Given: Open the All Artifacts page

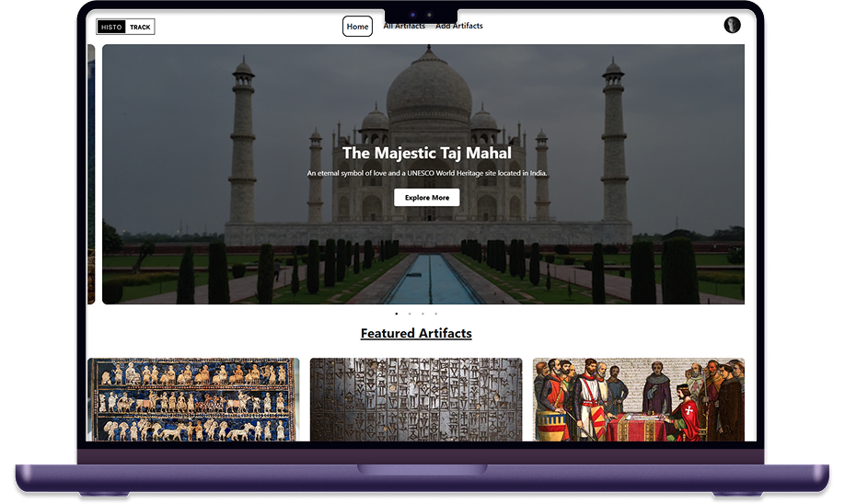Looking at the screenshot, I should pyautogui.click(x=404, y=26).
